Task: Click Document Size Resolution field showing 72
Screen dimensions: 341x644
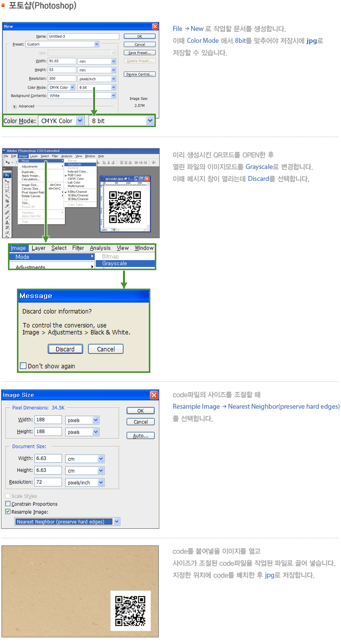Action: 48,483
